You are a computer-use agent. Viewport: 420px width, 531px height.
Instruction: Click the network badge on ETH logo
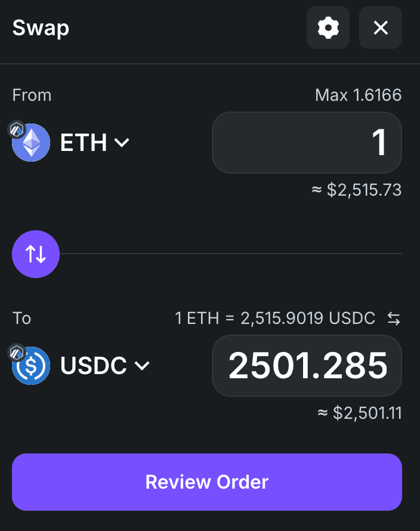16,128
